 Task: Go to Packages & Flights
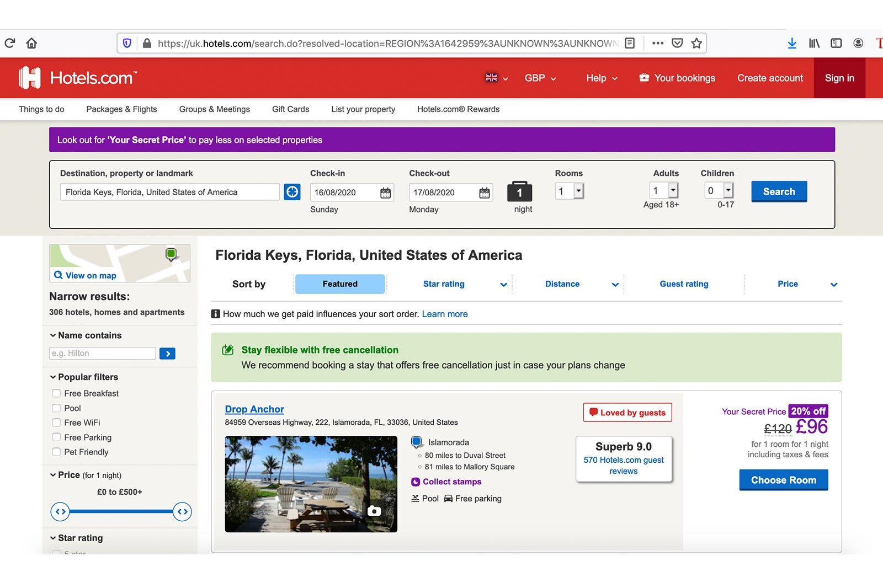[x=121, y=109]
